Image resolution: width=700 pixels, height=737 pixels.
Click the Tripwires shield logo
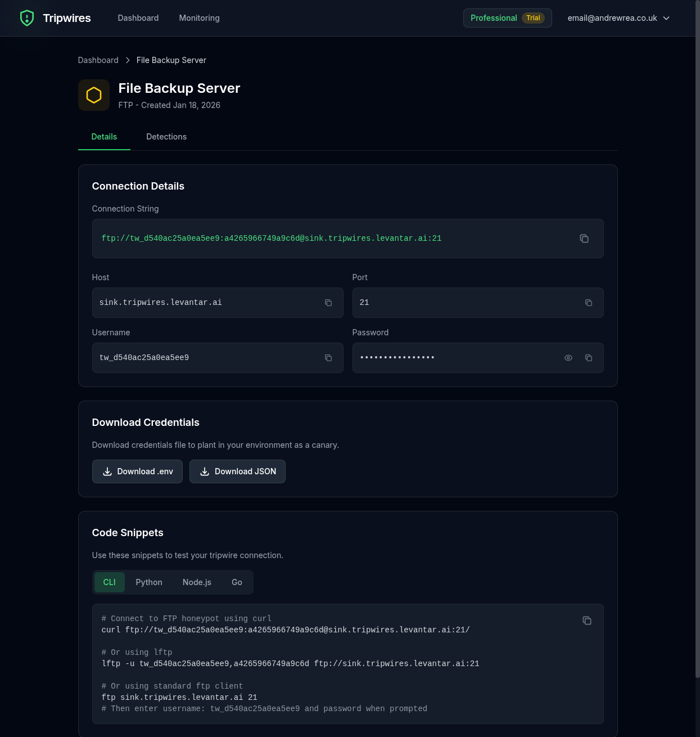coord(27,18)
